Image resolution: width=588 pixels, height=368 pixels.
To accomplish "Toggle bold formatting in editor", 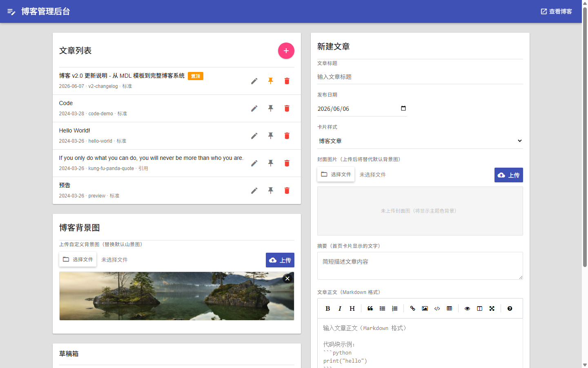I will 327,309.
